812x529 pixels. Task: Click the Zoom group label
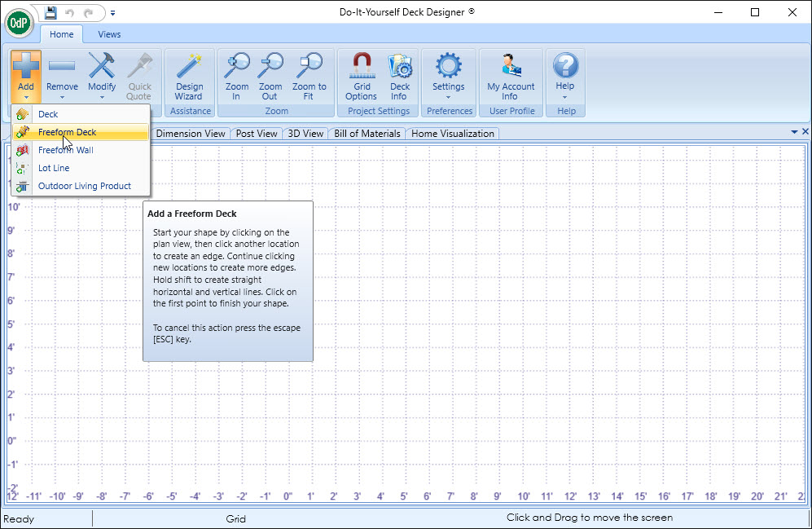(x=277, y=111)
